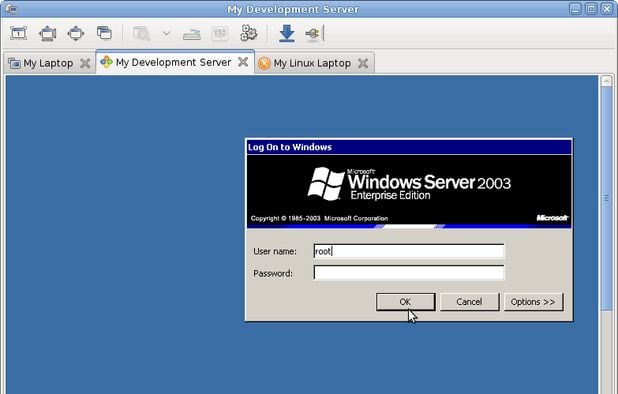
Task: Focus the User name input field
Action: point(409,251)
